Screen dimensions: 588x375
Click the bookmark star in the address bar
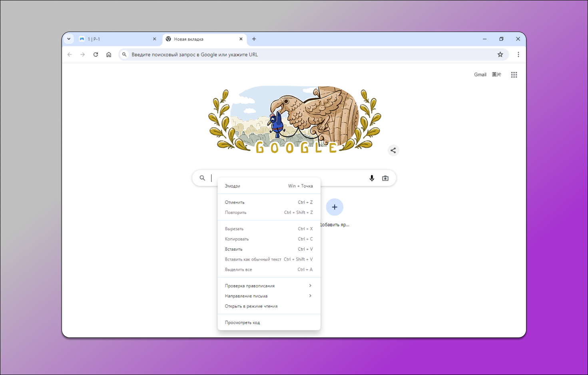[500, 54]
